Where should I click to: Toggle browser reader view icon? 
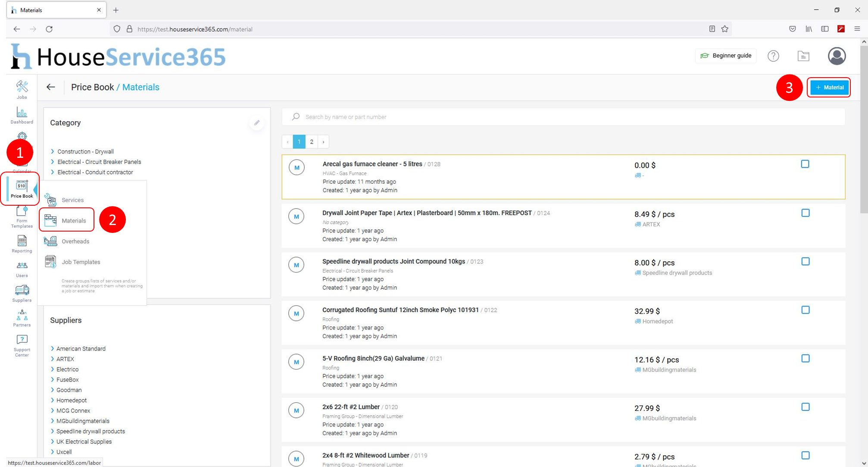pos(712,29)
